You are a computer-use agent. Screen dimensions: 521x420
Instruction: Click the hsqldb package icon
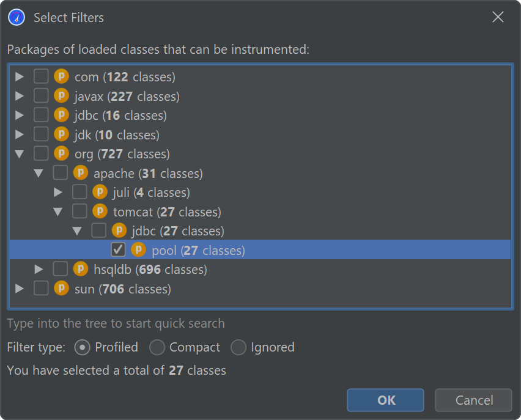[80, 269]
